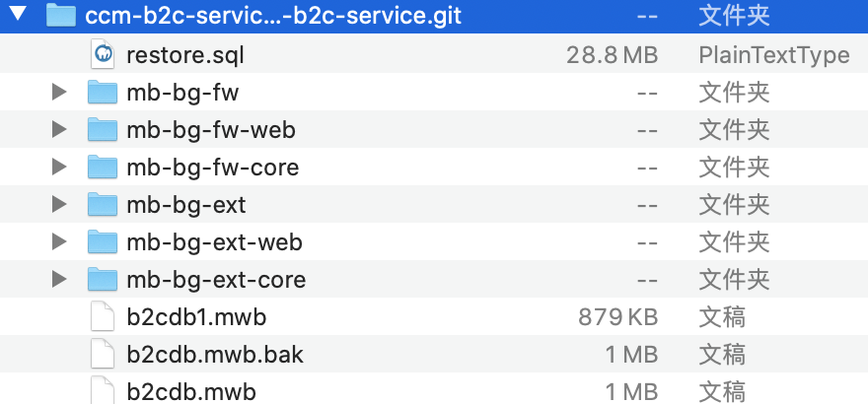Click the restore.sql file icon
Screen dimensions: 868x404
coord(103,54)
